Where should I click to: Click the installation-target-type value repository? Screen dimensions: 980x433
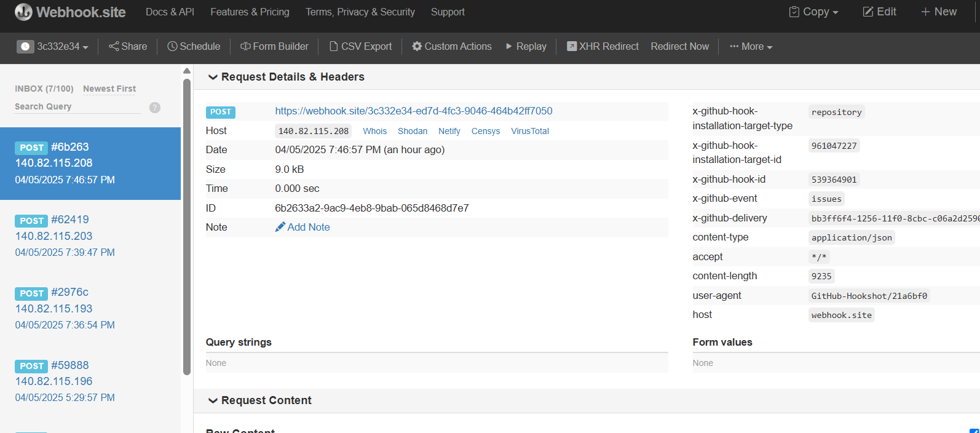pyautogui.click(x=837, y=112)
